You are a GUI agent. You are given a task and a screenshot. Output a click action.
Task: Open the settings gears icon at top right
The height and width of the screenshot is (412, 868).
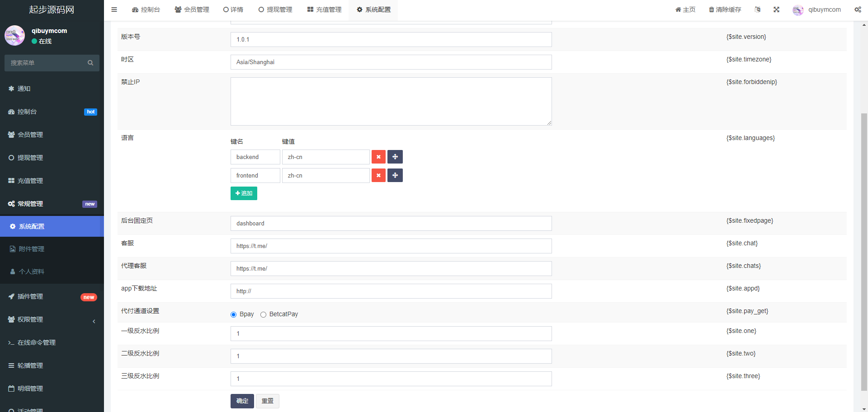(x=857, y=9)
